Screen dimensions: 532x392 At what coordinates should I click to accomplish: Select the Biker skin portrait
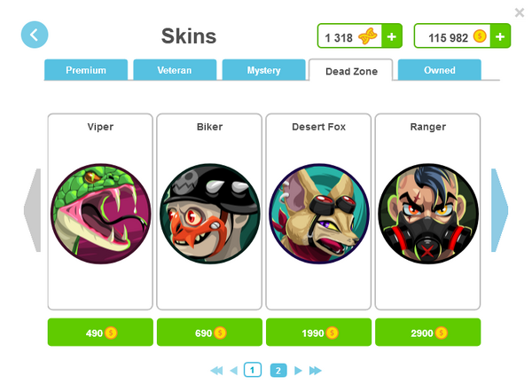pos(210,214)
